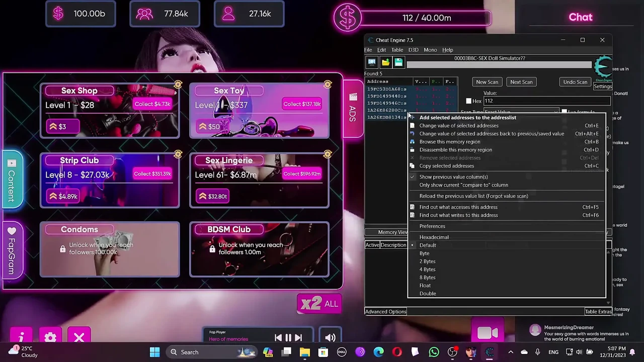Click the Value input field showing 112
This screenshot has width=644, height=362.
pyautogui.click(x=547, y=101)
